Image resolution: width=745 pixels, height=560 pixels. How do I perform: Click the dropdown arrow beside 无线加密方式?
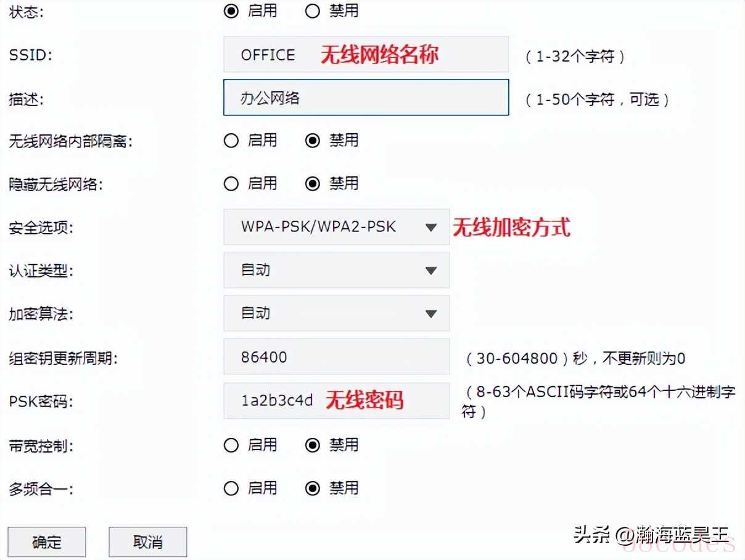431,228
